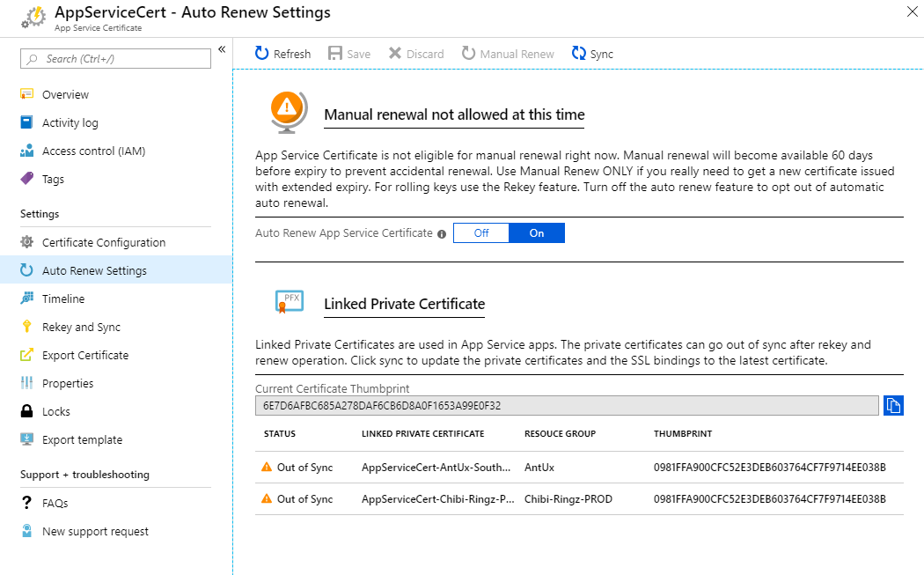Close the Auto Renew Settings blade
The height and width of the screenshot is (575, 924).
911,11
